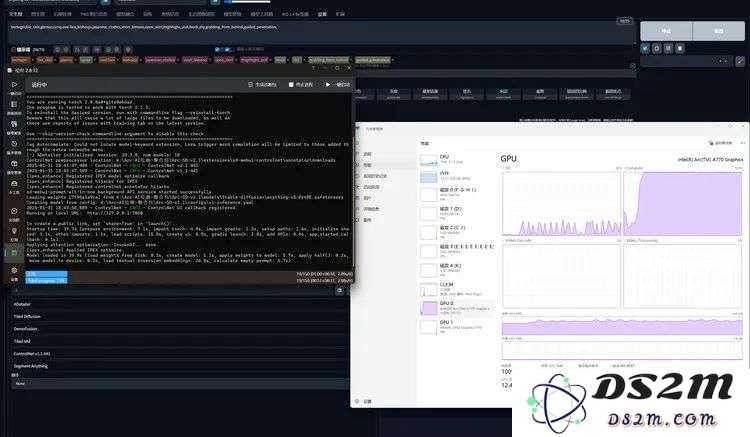
Task: Select Services in Task Manager sidebar
Action: [367, 220]
